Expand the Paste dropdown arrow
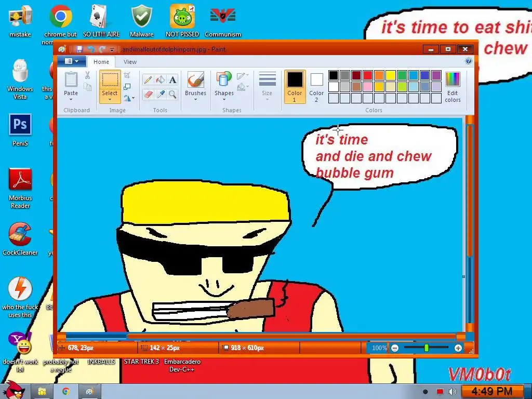This screenshot has height=399, width=532. [x=71, y=100]
